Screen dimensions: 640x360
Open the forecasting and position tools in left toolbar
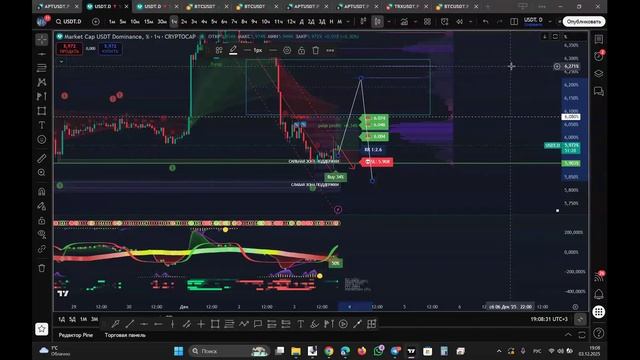(x=42, y=96)
